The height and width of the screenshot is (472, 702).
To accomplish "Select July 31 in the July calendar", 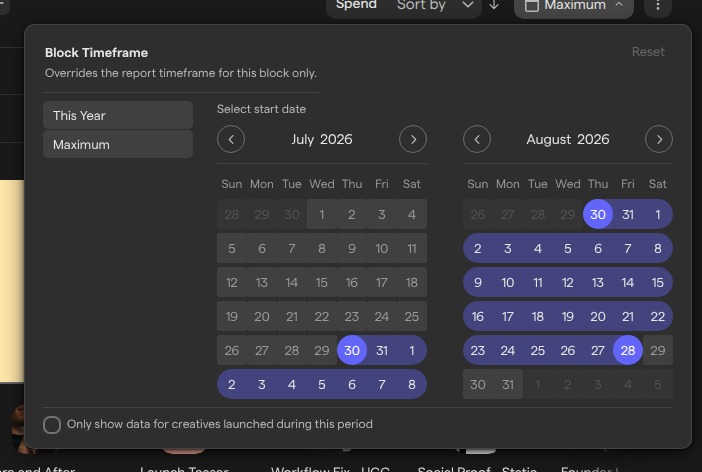I will pos(382,350).
